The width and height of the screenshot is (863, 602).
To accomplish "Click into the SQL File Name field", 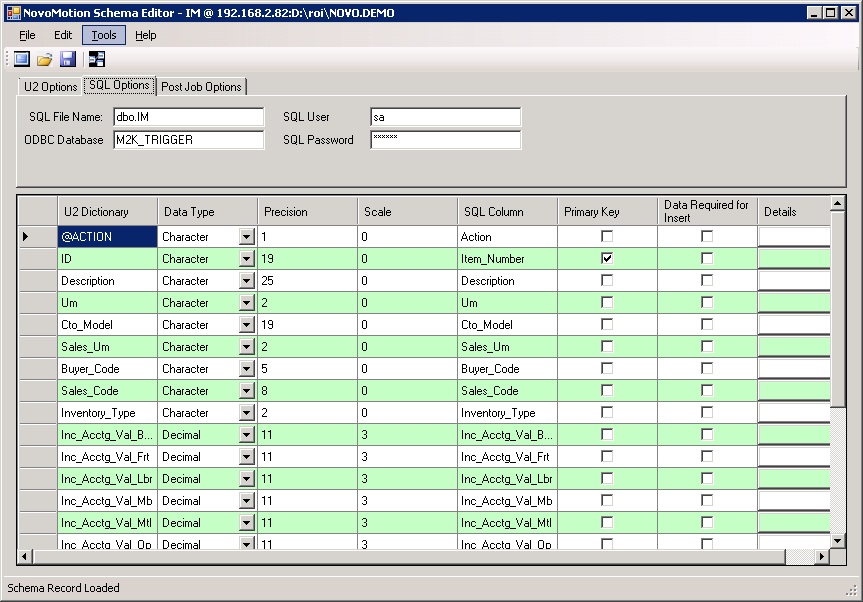I will click(x=189, y=117).
